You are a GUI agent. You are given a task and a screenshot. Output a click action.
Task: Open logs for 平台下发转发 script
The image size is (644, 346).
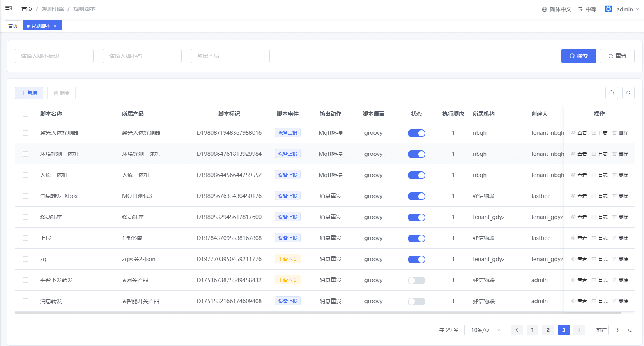[x=600, y=280]
